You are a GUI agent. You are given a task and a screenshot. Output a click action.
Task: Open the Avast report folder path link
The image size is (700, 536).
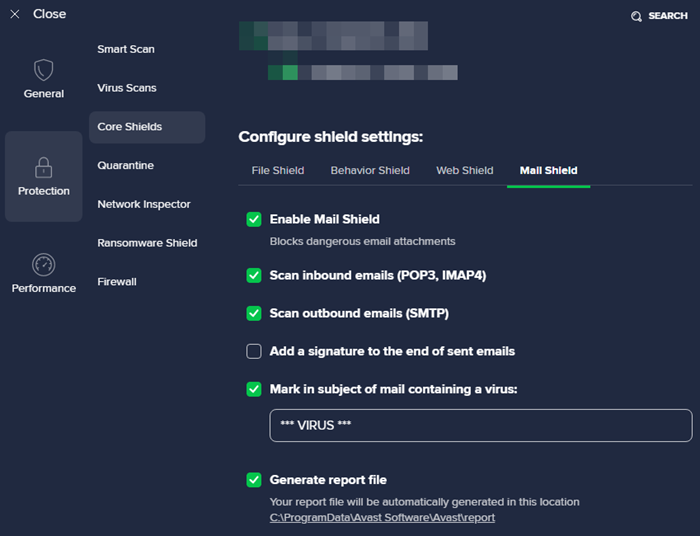coord(382,518)
